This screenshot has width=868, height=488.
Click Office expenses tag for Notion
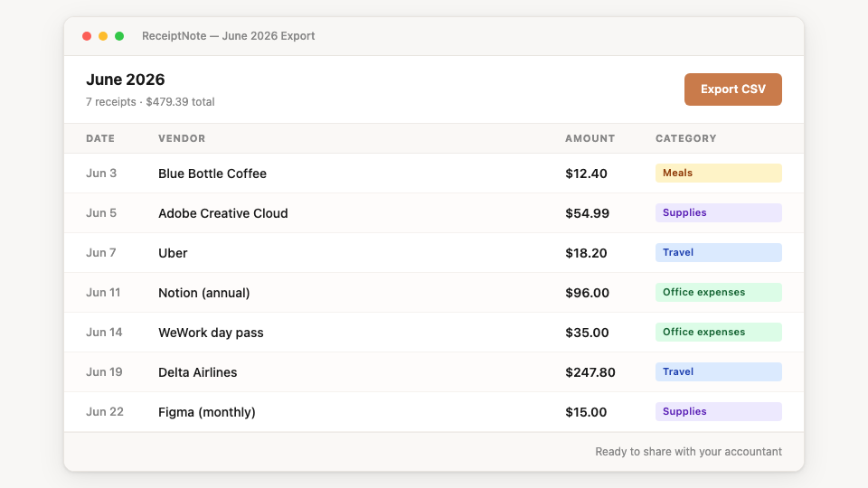(719, 292)
